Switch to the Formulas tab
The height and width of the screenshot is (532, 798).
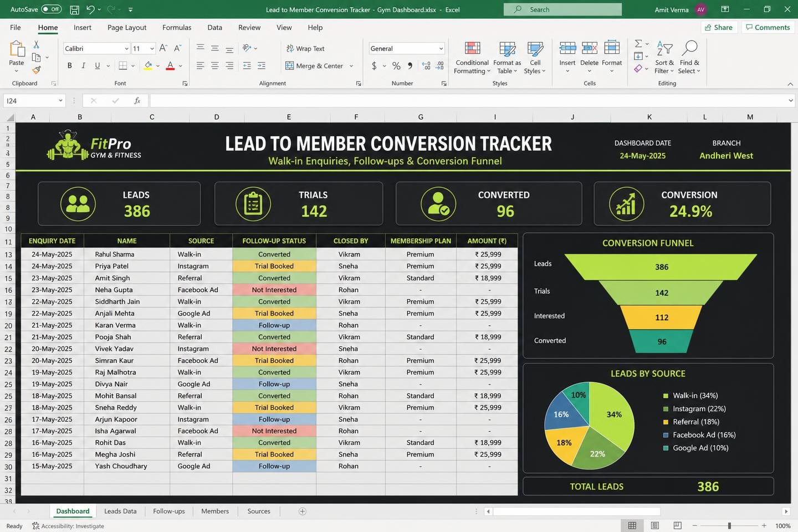pos(177,27)
